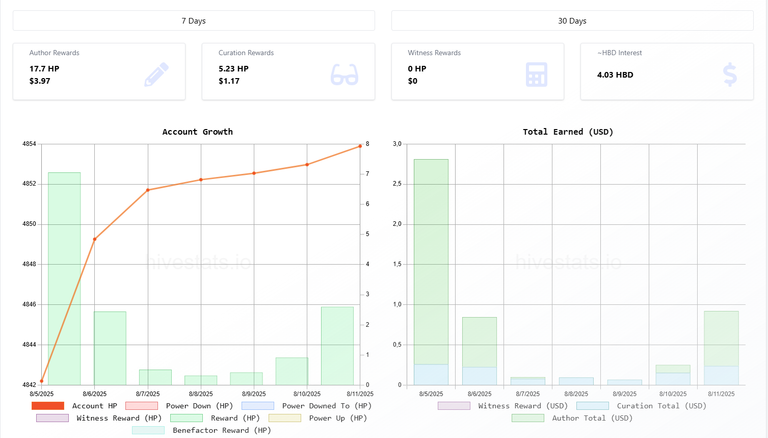Click the 8/9/2025 label under Total Earned
This screenshot has height=438, width=768.
point(624,393)
